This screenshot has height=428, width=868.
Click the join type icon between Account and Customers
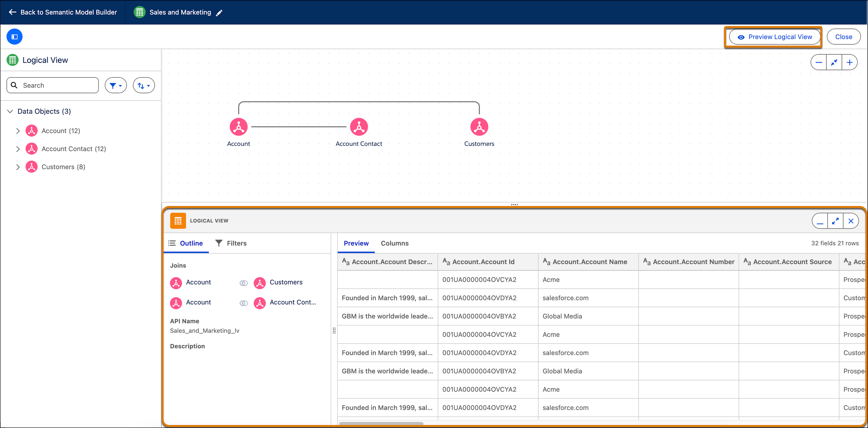[244, 283]
